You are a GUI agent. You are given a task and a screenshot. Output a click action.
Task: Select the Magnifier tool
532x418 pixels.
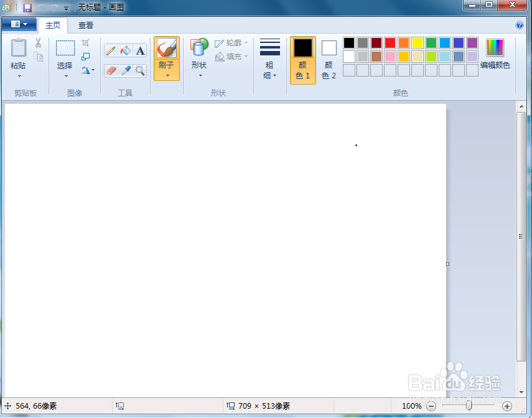(140, 71)
